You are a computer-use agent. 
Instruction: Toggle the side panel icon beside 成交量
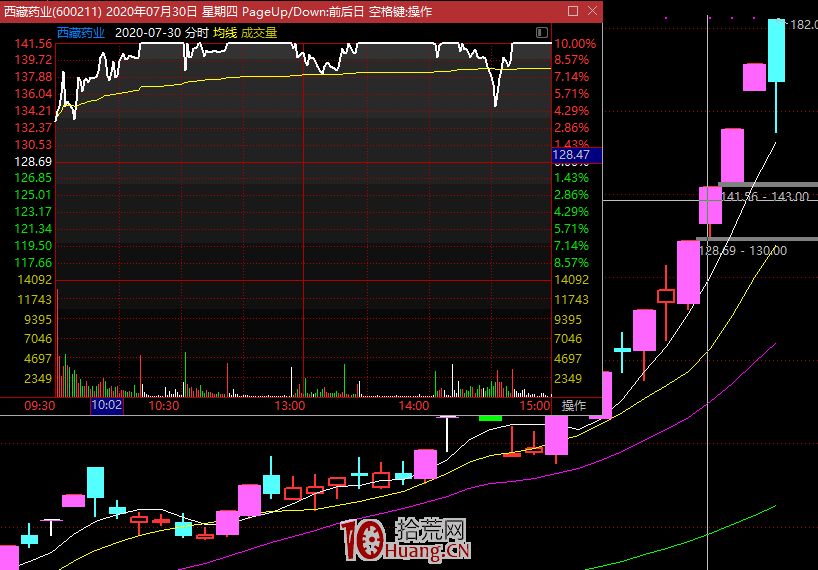pyautogui.click(x=542, y=33)
